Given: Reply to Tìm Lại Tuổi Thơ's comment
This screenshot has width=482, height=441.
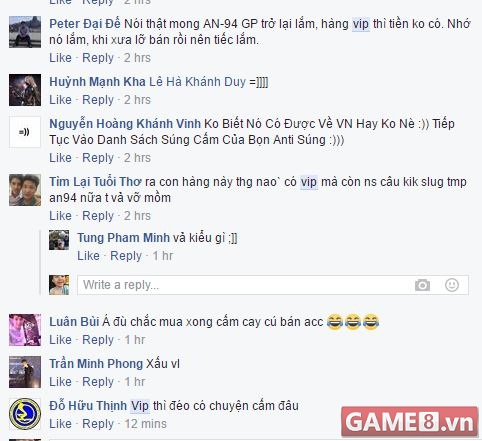Looking at the screenshot, I should click(98, 216).
